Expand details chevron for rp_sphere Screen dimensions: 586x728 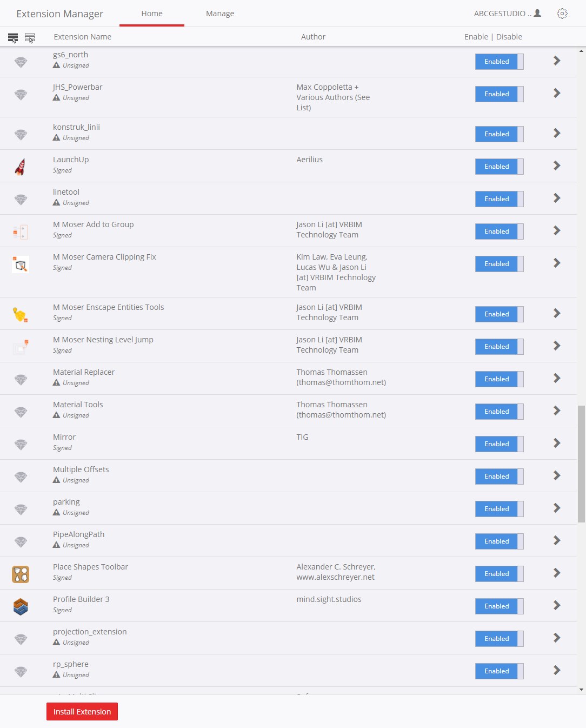[557, 670]
